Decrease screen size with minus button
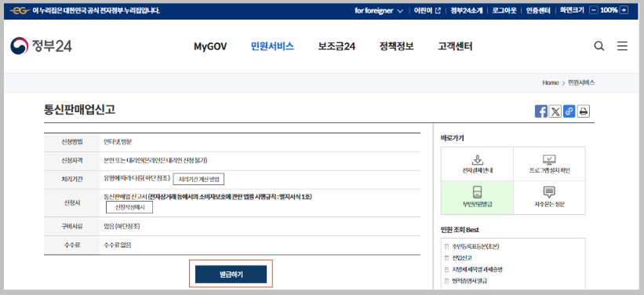 [594, 10]
